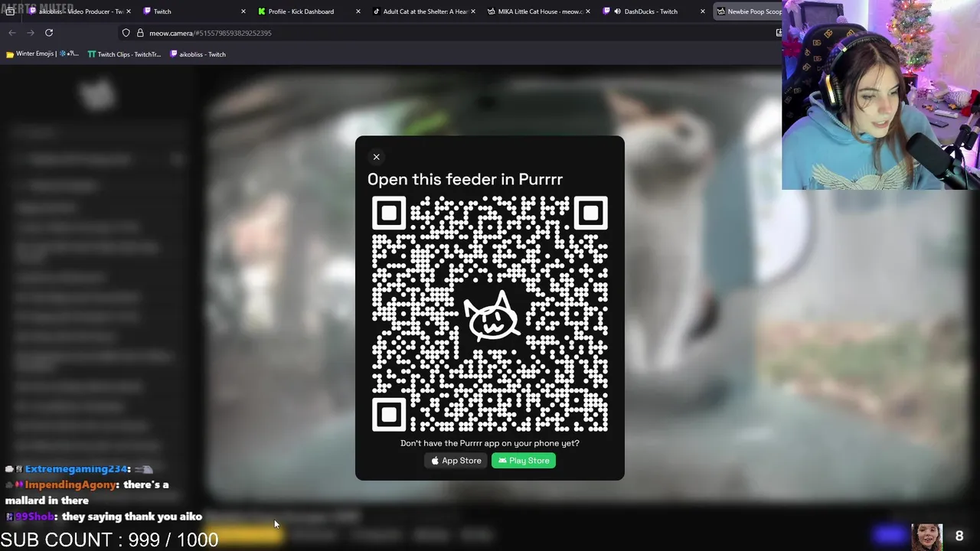The width and height of the screenshot is (980, 551).
Task: Open the aikobliss - Twitch bookmark
Action: 198,54
